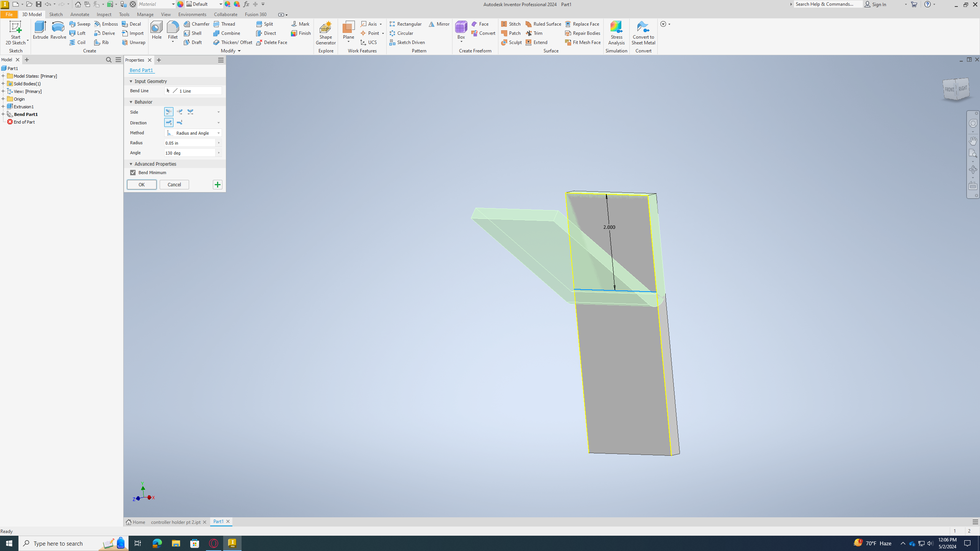Collapse the Input Geometry section
980x551 pixels.
pos(131,81)
